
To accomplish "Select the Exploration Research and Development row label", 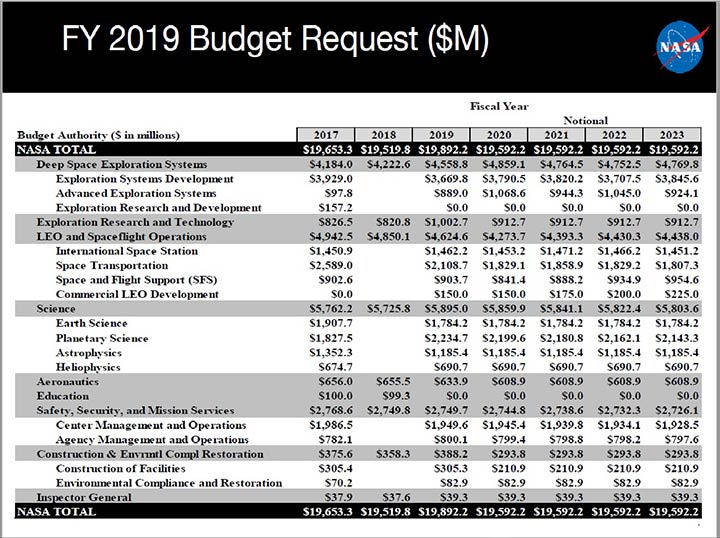I will (x=158, y=207).
